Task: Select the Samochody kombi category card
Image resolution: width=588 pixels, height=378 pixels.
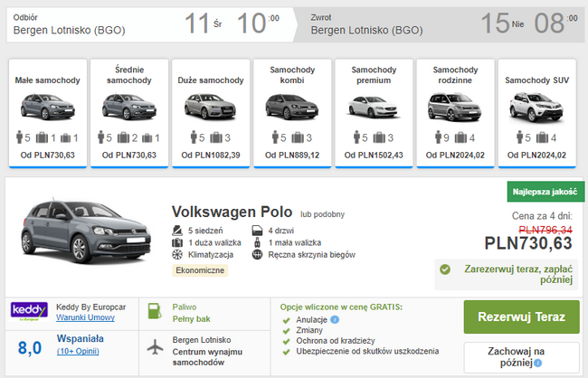Action: coord(292,113)
